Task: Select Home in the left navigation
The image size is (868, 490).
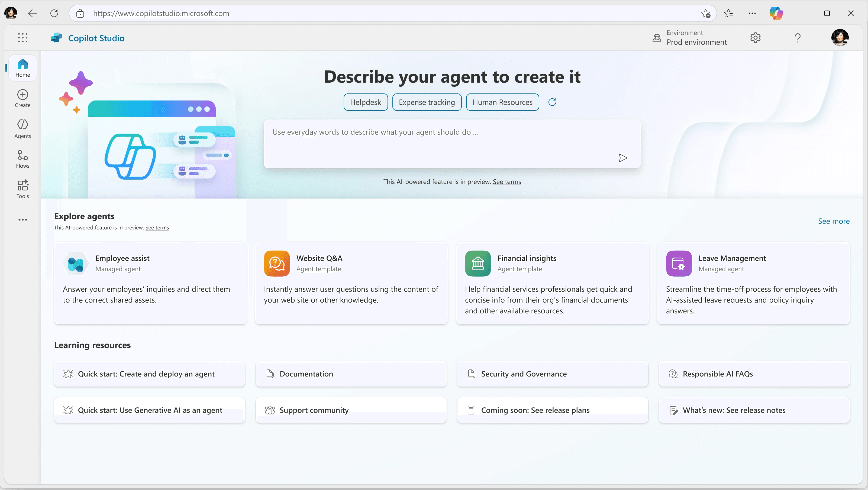Action: (x=22, y=68)
